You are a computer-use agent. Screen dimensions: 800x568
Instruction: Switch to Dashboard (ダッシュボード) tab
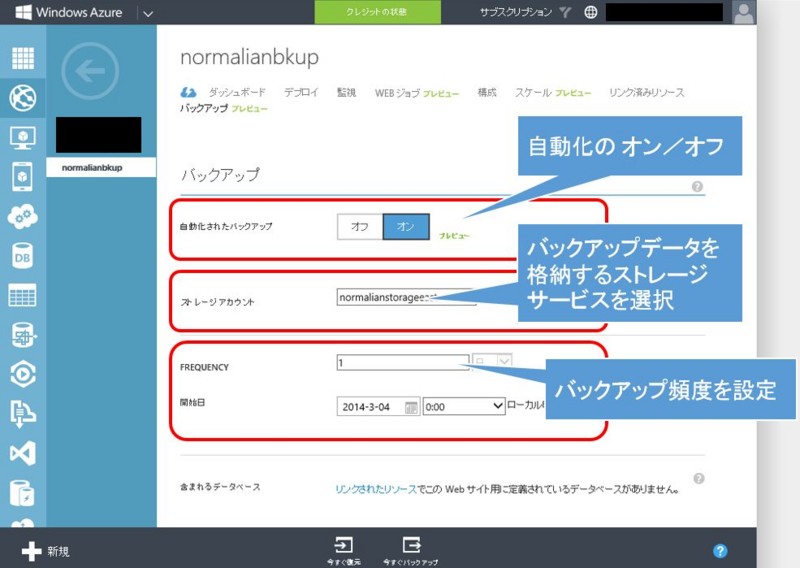coord(237,92)
